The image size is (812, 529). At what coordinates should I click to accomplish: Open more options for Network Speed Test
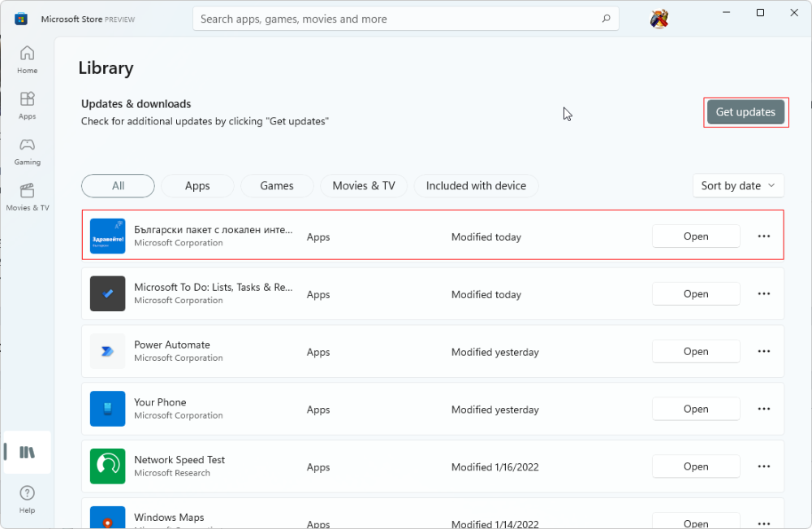tap(764, 466)
